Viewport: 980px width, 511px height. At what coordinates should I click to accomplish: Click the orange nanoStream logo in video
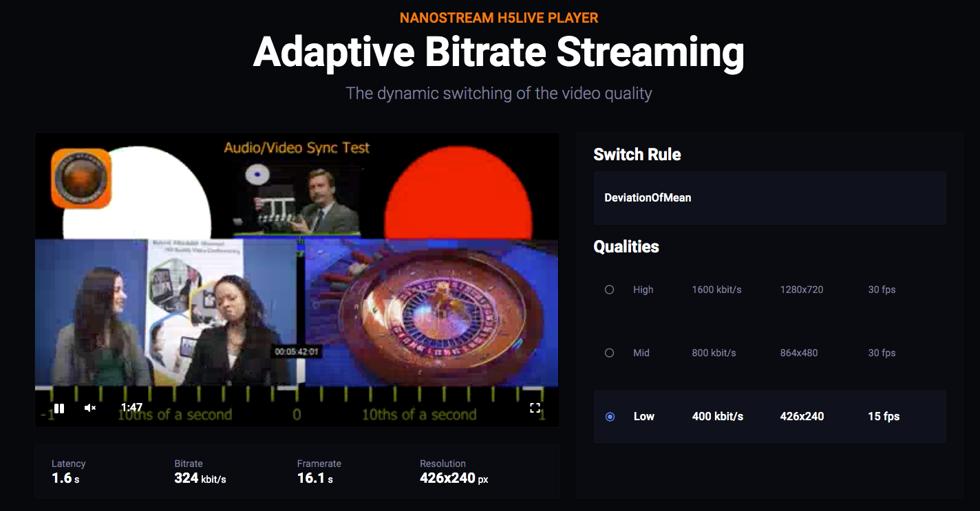click(81, 178)
